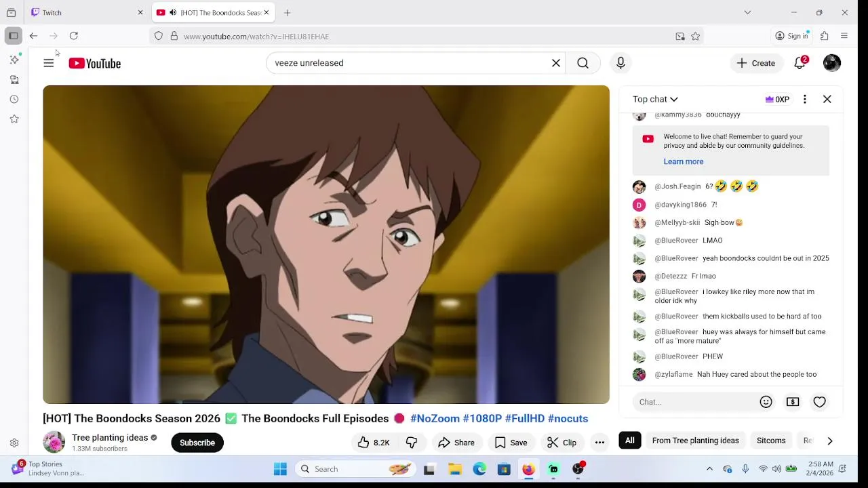Click the Windows taskbar Search box
Image resolution: width=868 pixels, height=488 pixels.
[x=355, y=469]
